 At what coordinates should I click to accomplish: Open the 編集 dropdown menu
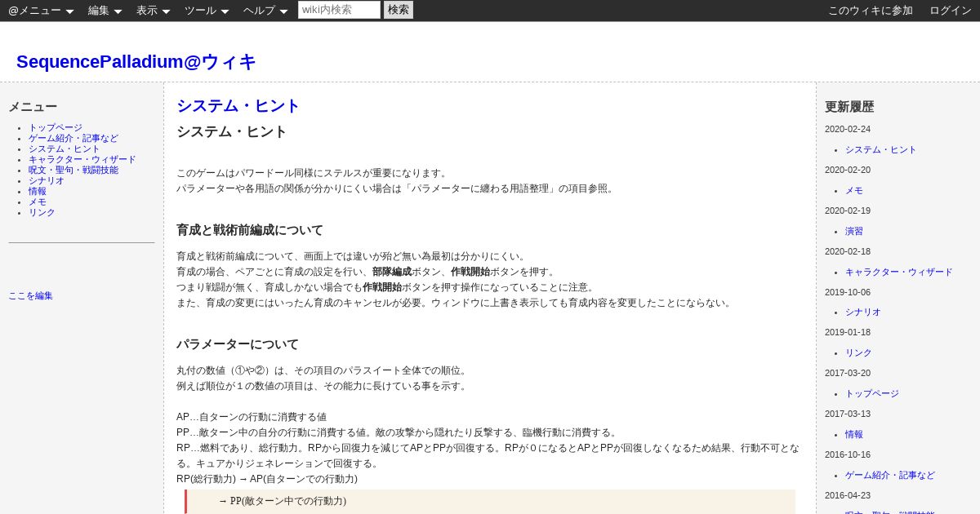coord(105,11)
